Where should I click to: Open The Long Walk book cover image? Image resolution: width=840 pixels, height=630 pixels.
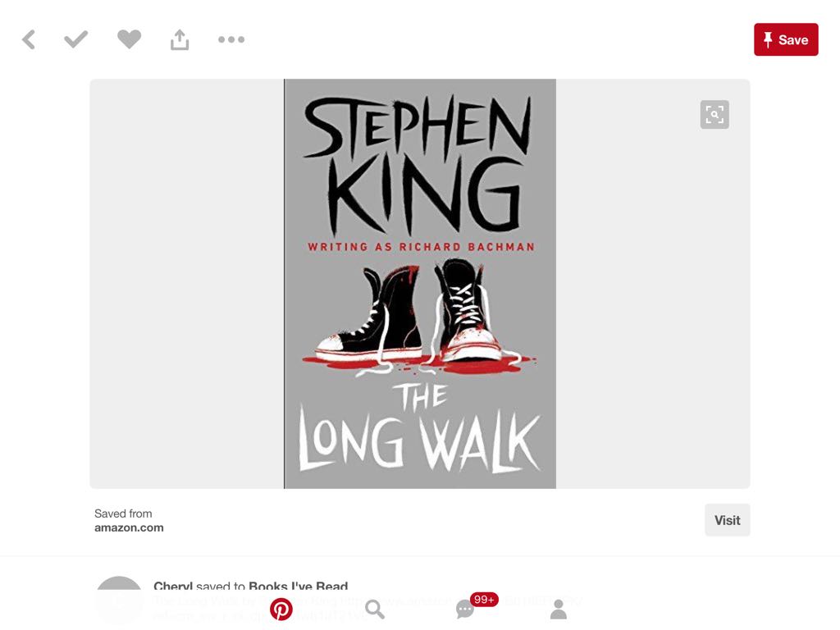[420, 284]
